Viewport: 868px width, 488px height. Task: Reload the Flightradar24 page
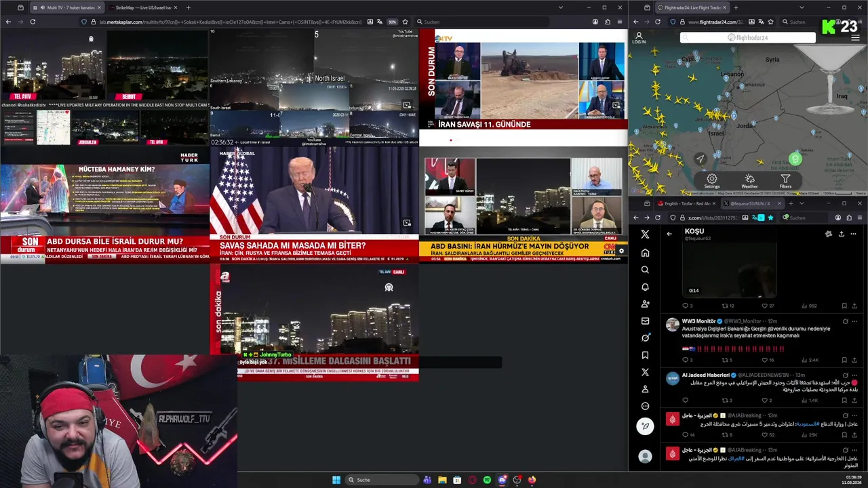(x=657, y=22)
